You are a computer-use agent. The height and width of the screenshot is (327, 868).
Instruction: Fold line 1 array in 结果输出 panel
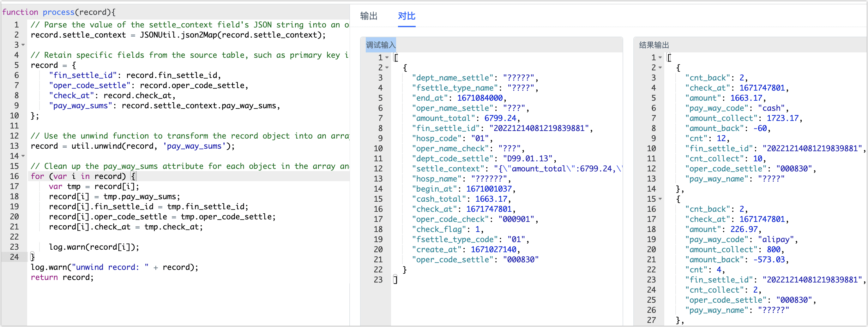[660, 57]
